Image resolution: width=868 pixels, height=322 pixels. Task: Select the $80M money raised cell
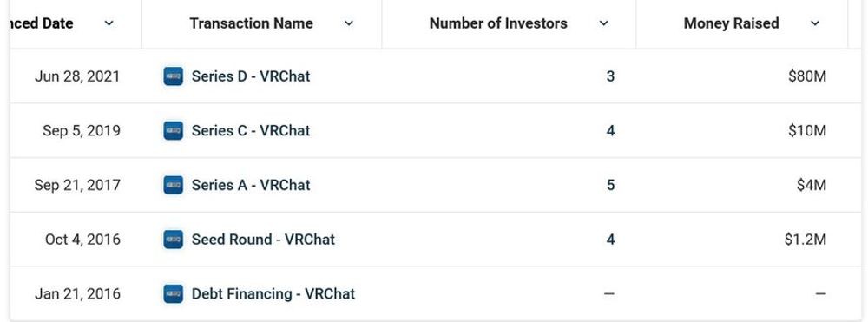tap(807, 76)
